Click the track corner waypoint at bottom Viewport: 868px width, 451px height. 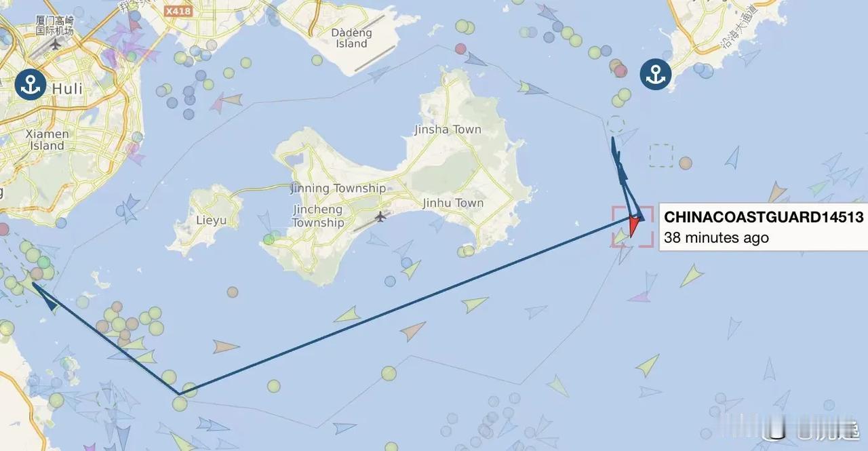coord(179,393)
